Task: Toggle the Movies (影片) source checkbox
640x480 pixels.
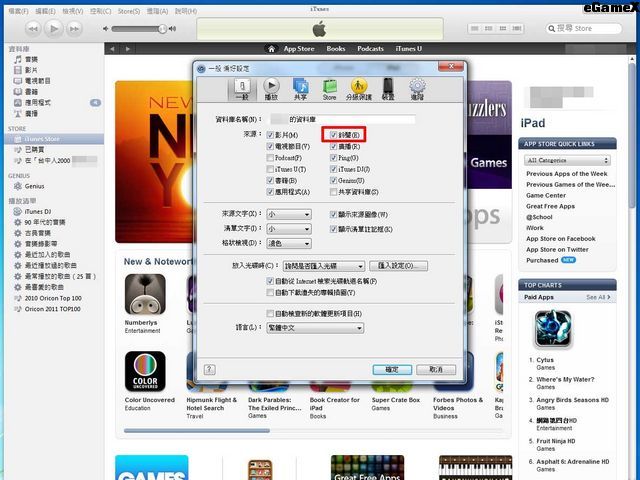Action: coord(270,135)
